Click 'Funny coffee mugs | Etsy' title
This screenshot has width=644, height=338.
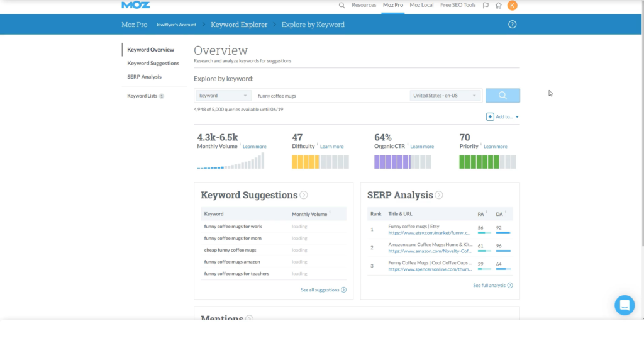tap(414, 226)
